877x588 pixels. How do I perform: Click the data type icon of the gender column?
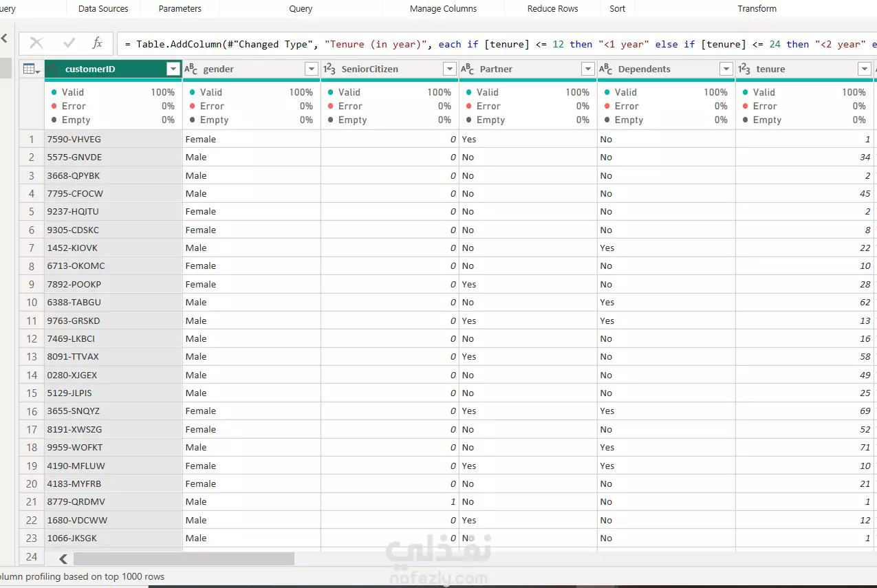coord(191,69)
